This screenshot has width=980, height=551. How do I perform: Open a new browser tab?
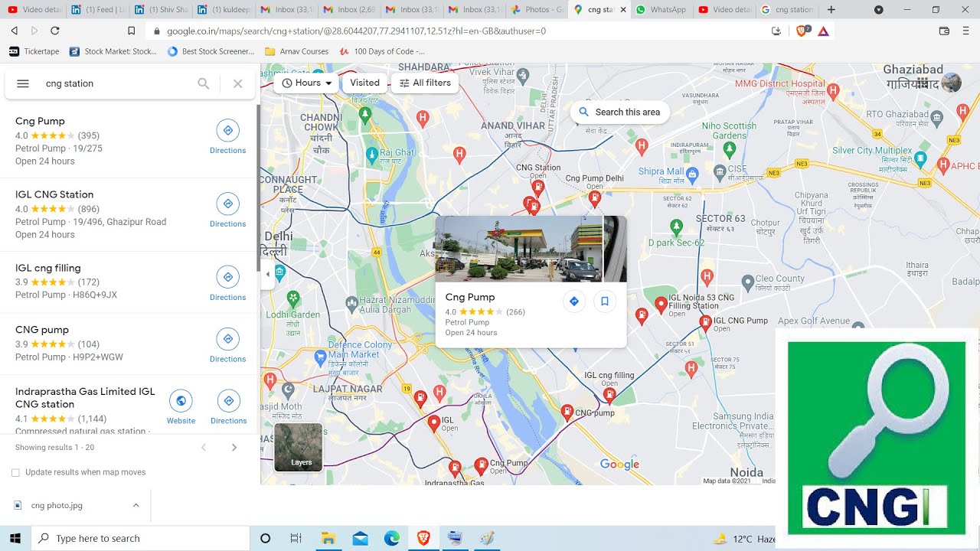(831, 10)
